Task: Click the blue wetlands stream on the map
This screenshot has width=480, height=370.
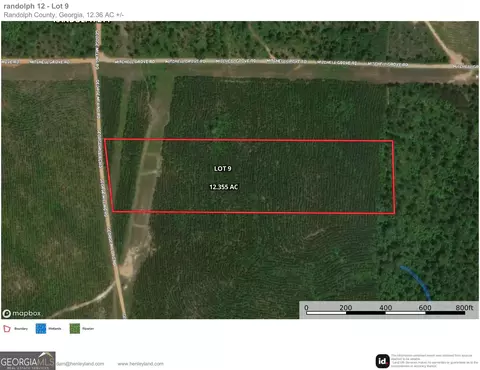Action: click(x=416, y=283)
